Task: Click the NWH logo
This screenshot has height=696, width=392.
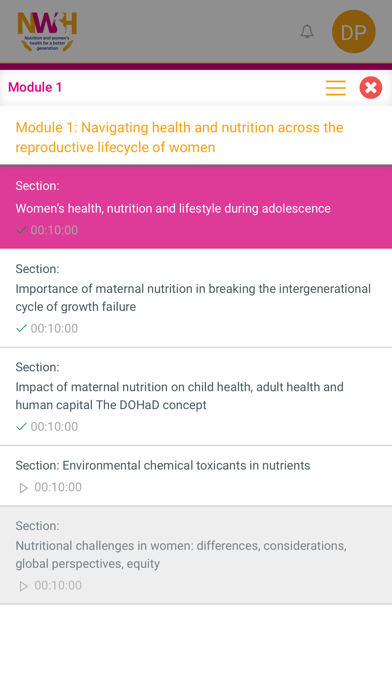Action: click(47, 31)
